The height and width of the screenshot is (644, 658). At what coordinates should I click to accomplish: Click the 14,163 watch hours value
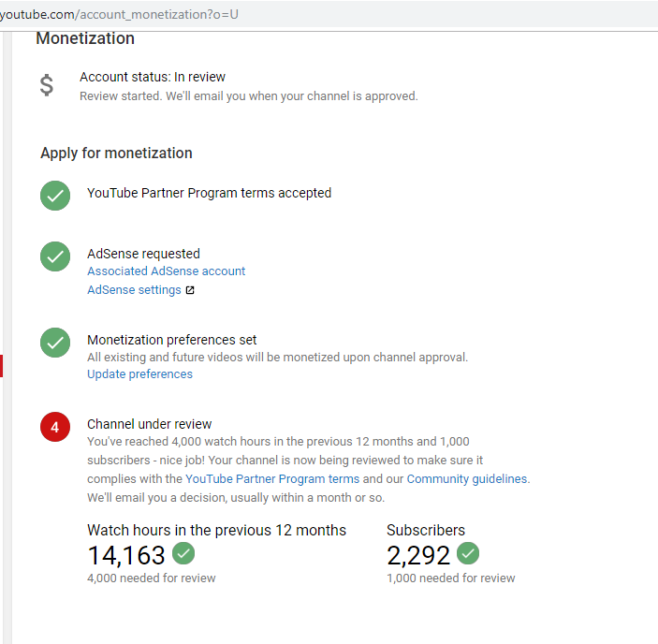(126, 555)
